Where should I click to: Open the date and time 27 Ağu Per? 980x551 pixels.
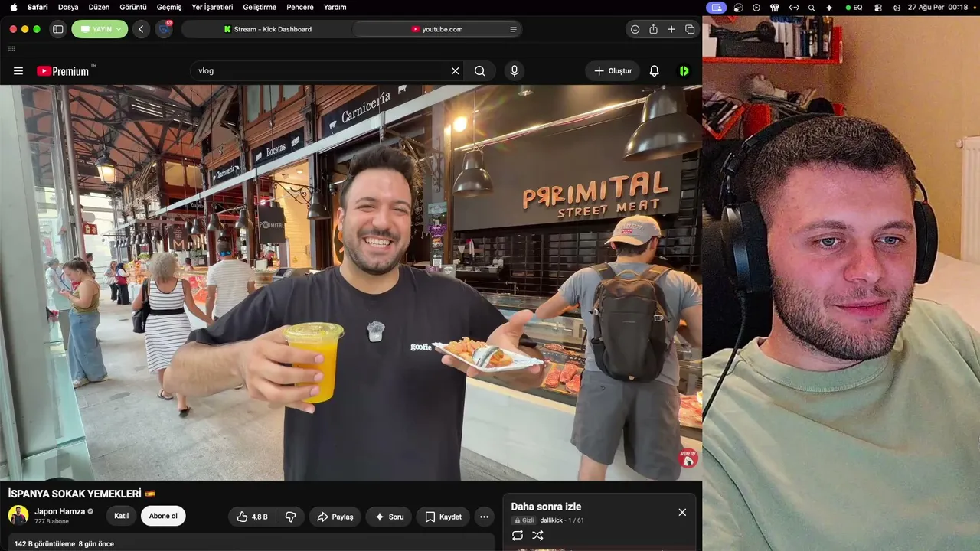click(x=938, y=7)
